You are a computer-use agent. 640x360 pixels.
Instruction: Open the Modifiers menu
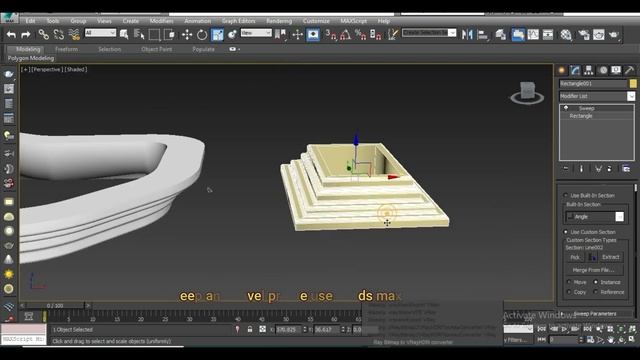[162, 21]
